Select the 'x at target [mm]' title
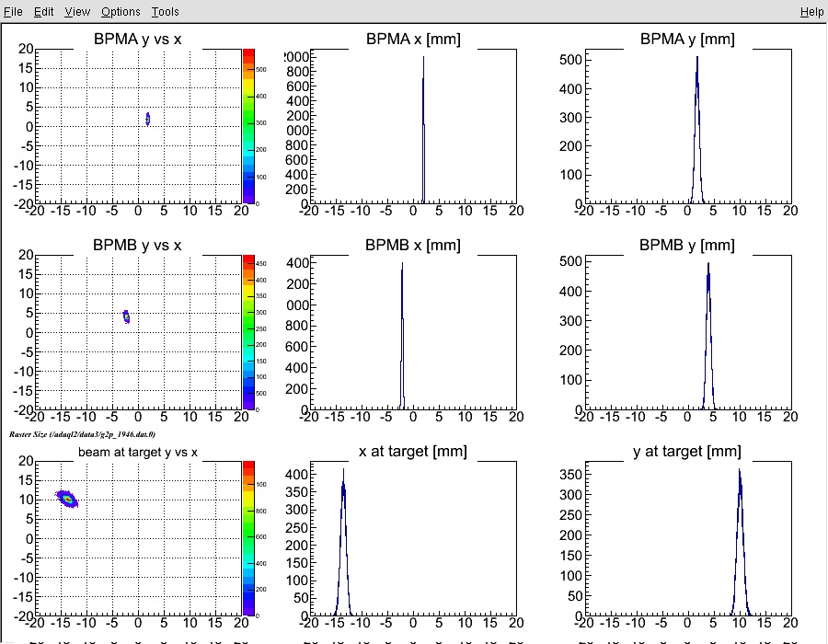Screen dimensions: 828x644 click(413, 452)
